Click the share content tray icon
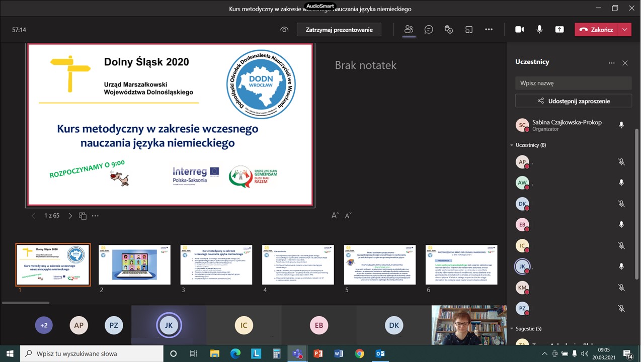 [559, 30]
